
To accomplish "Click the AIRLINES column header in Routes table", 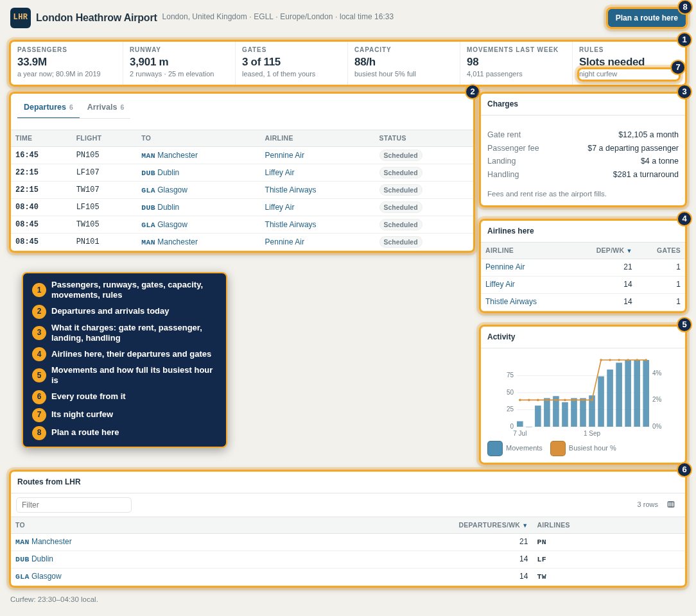I will (x=553, y=525).
